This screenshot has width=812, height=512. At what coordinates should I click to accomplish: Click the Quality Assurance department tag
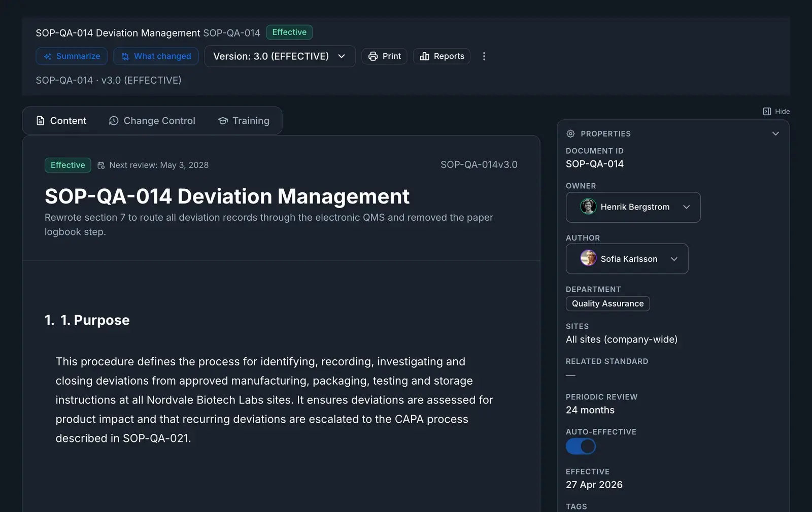coord(607,304)
